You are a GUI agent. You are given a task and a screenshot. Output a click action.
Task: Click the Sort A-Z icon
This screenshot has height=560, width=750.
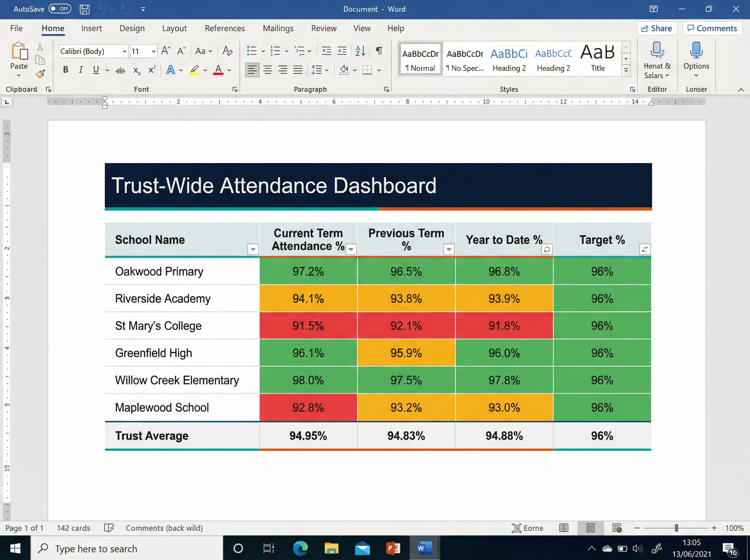point(360,51)
